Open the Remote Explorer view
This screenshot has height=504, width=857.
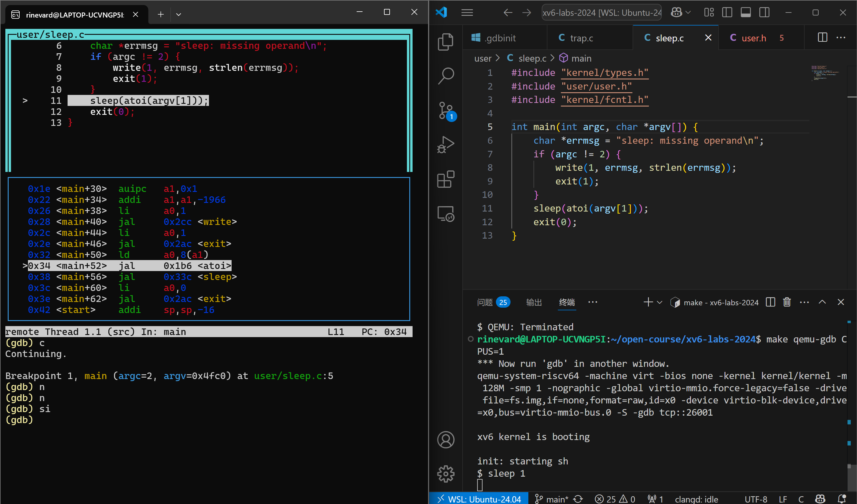(446, 214)
